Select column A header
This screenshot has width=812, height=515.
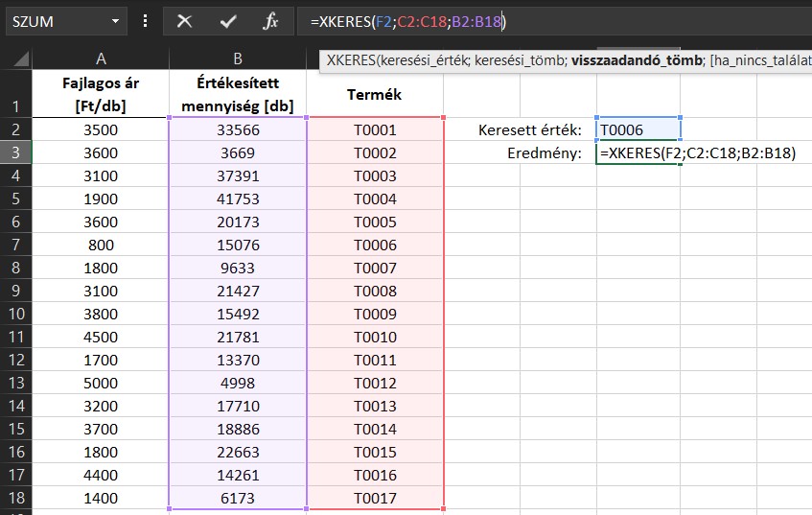[x=100, y=59]
